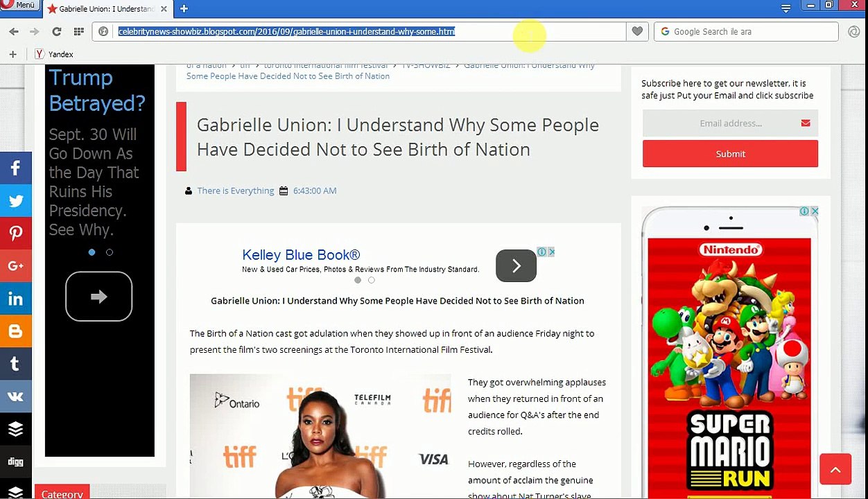The width and height of the screenshot is (868, 499).
Task: Focus the Google search box
Action: click(746, 31)
